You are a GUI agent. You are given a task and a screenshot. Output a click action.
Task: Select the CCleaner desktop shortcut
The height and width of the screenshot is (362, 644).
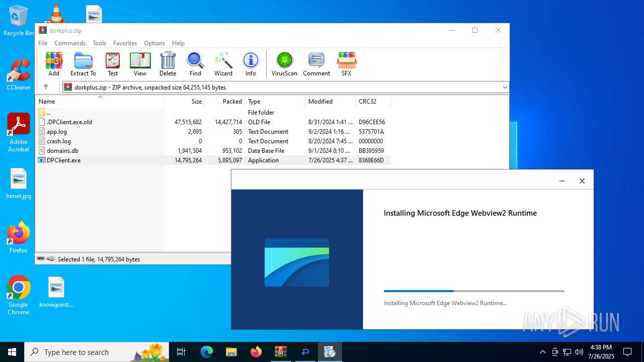coord(19,75)
